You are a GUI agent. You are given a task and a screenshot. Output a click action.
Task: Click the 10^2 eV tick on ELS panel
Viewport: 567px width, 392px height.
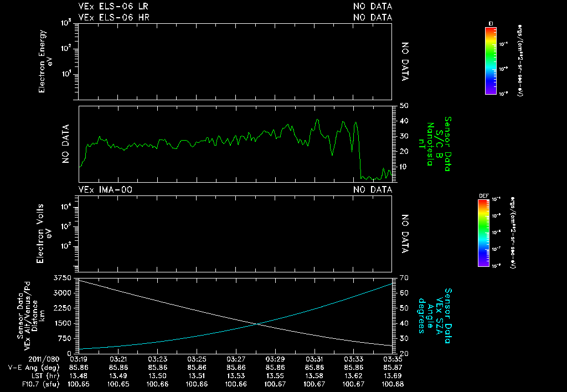pos(67,48)
